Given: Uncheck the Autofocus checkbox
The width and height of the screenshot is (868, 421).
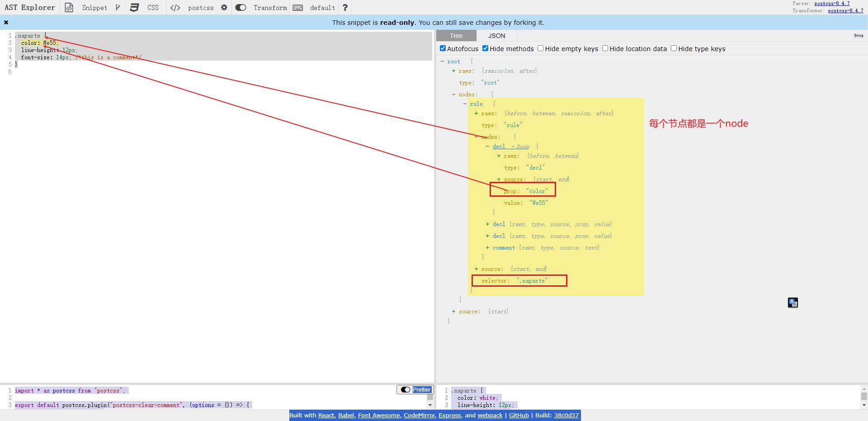Looking at the screenshot, I should click(x=443, y=48).
